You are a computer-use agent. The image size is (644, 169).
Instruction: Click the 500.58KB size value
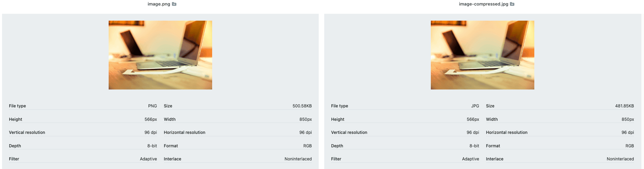coord(302,106)
